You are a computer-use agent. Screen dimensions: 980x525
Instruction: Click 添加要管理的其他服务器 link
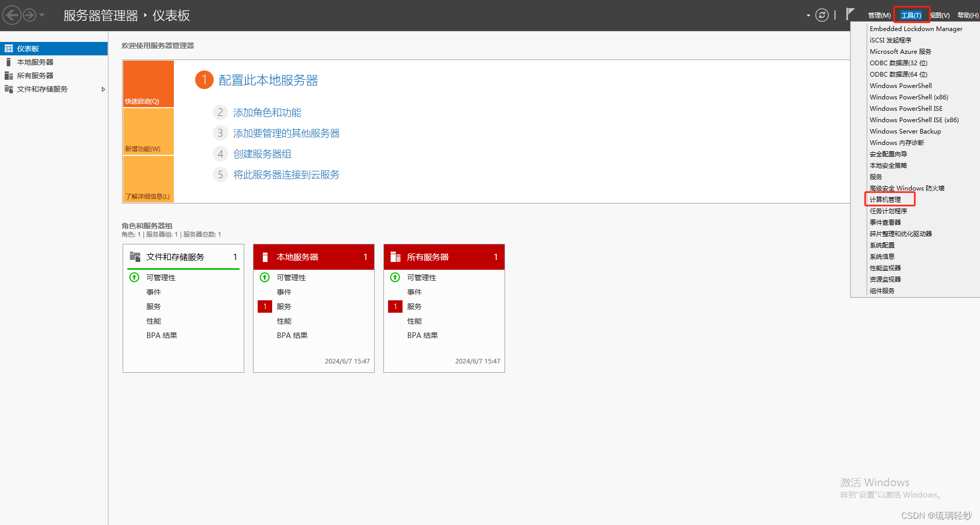pos(286,133)
